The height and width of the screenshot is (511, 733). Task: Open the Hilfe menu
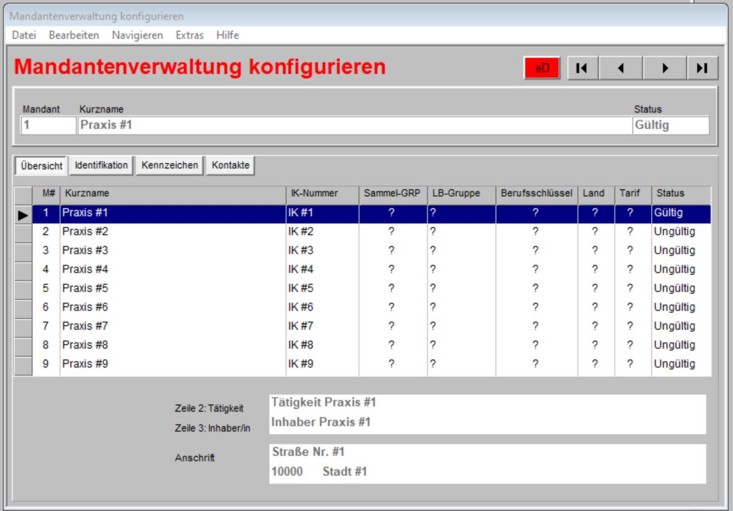(x=227, y=35)
